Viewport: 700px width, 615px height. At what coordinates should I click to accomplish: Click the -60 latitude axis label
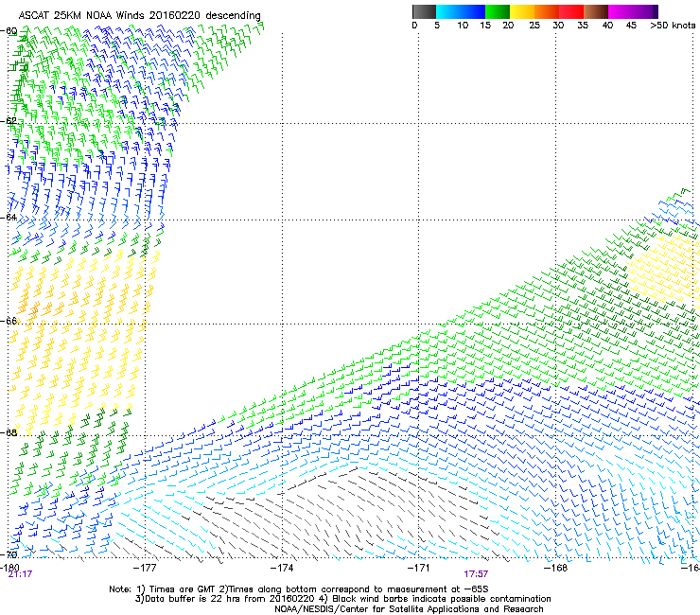pos(9,31)
